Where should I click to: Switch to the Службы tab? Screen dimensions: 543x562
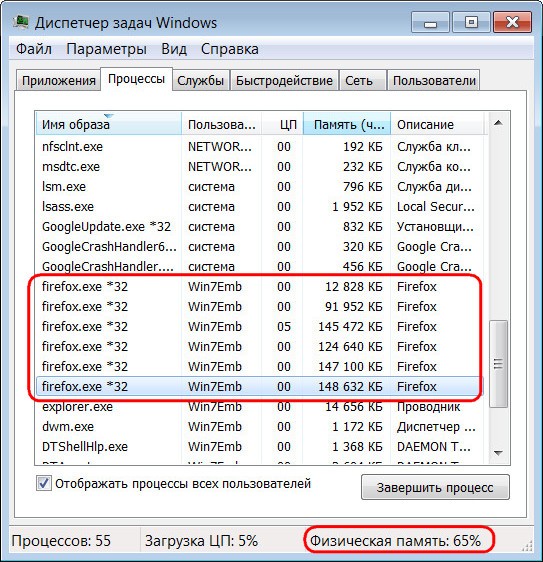click(x=200, y=80)
